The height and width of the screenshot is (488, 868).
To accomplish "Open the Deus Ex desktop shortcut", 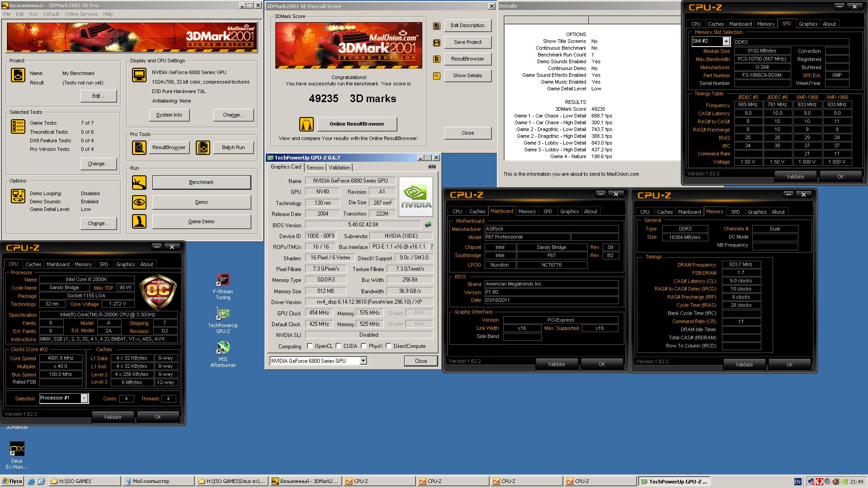I will point(17,455).
